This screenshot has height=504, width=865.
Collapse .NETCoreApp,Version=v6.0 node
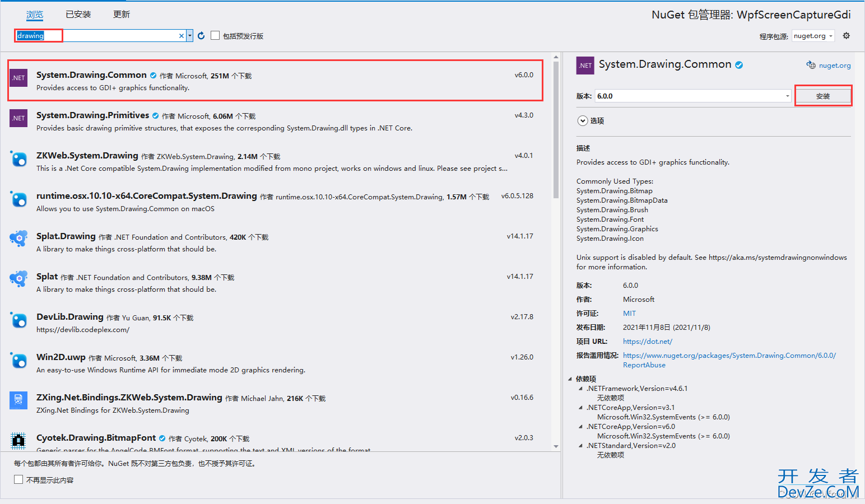click(580, 427)
